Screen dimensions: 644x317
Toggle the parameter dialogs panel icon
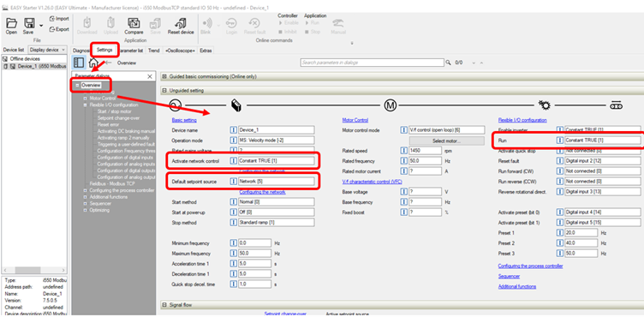[79, 63]
